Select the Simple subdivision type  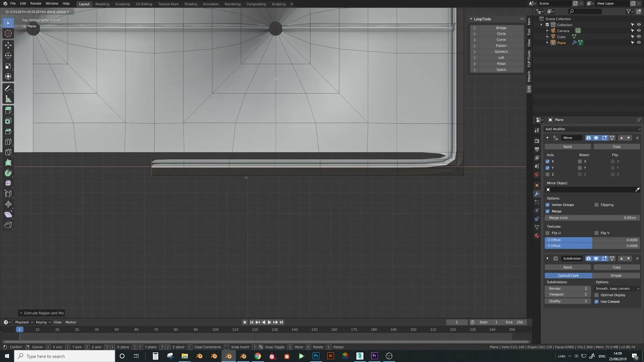pos(616,276)
